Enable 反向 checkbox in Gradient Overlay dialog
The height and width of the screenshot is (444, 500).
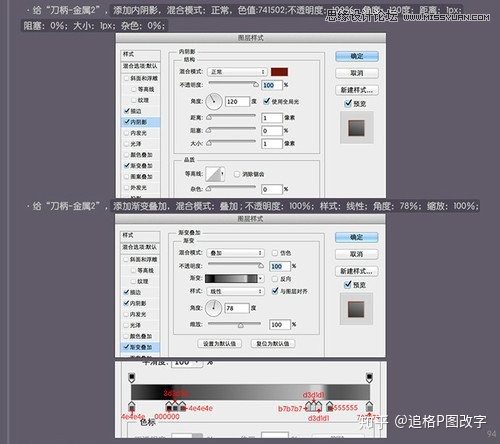point(275,279)
